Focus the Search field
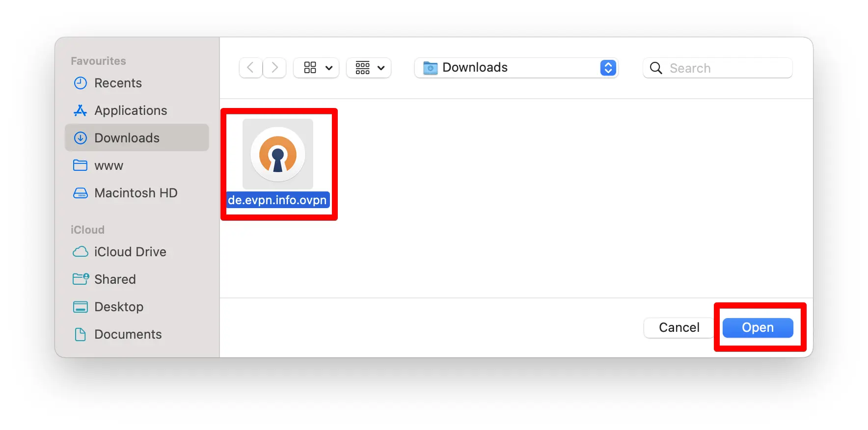Screen dimensions: 868x430 click(717, 68)
